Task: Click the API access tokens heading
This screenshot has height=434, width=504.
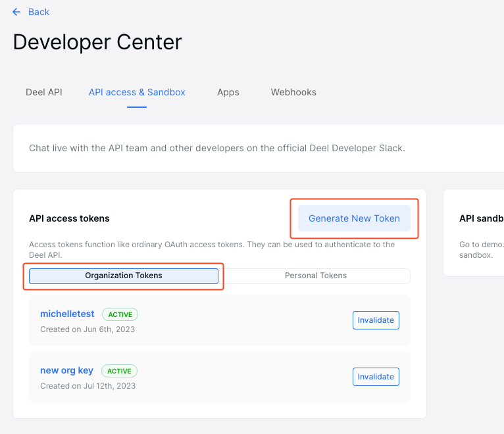Action: point(69,218)
